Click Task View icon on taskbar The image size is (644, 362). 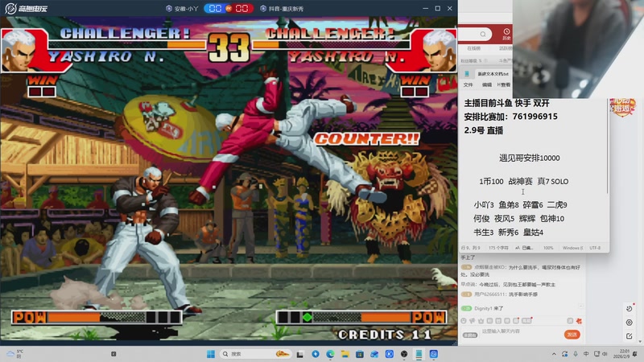(300, 354)
